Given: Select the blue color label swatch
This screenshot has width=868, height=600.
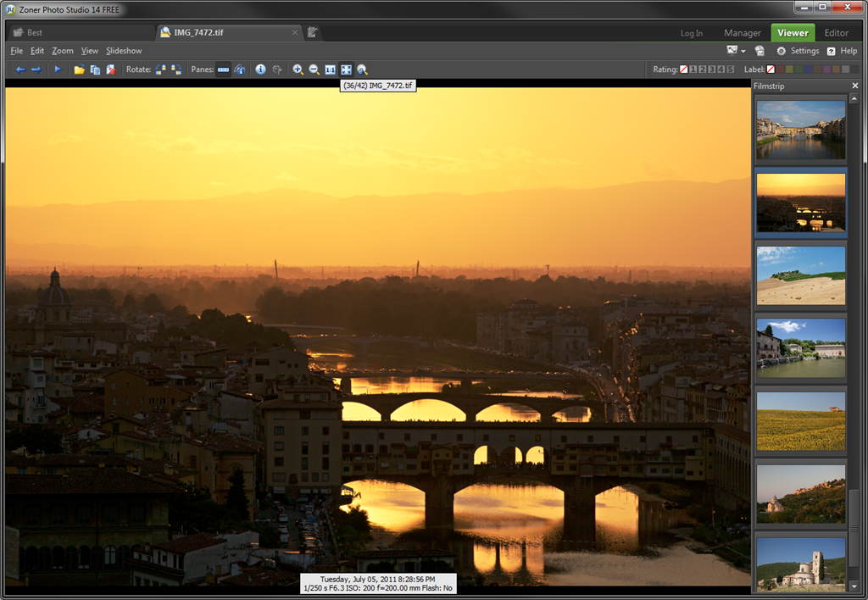Looking at the screenshot, I should (808, 69).
